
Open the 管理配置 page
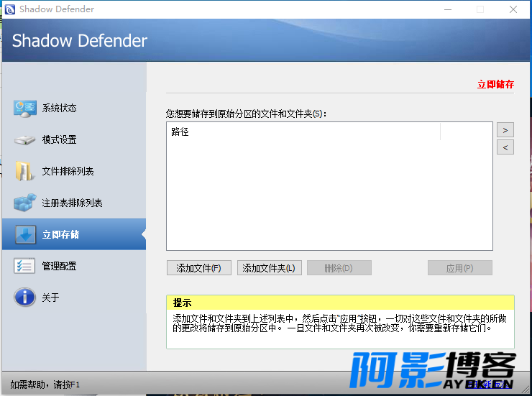74,266
